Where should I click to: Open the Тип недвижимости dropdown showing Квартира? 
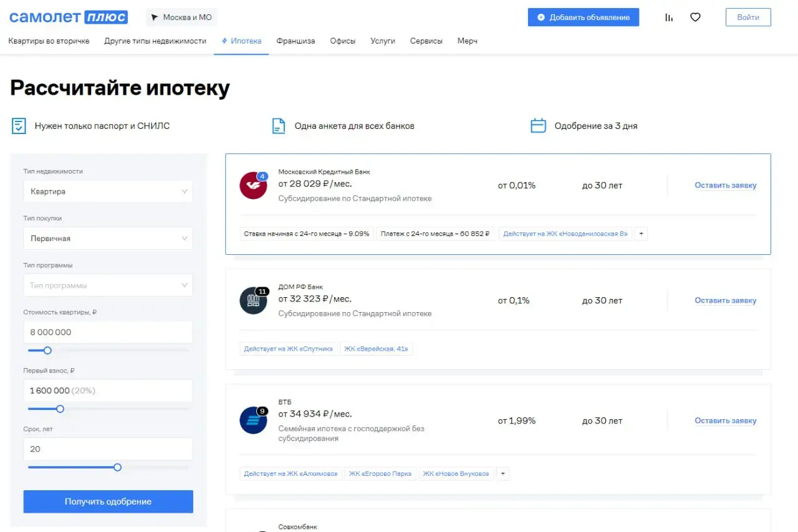pyautogui.click(x=108, y=191)
